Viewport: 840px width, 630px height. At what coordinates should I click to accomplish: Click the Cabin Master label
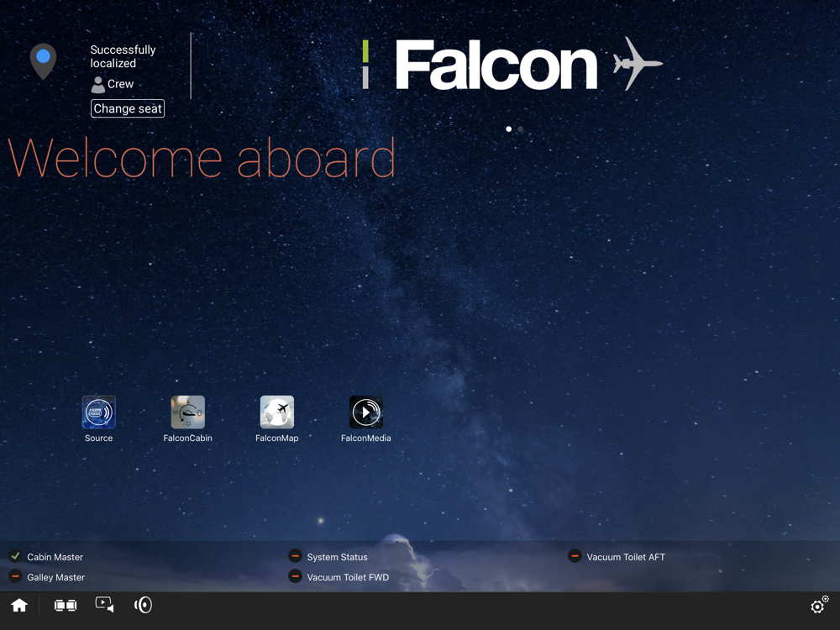click(x=55, y=557)
